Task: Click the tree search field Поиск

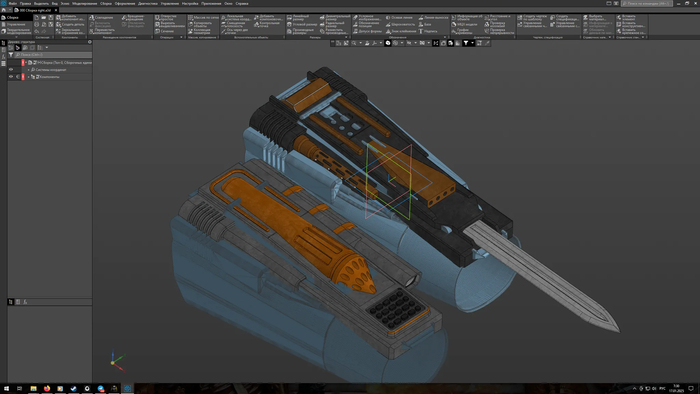Action: pos(53,55)
